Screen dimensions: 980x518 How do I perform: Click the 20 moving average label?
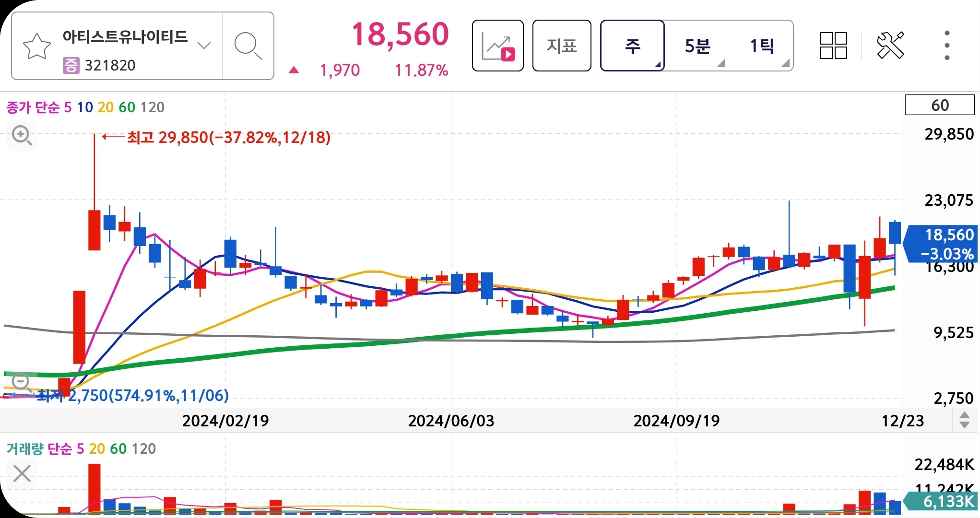pyautogui.click(x=106, y=107)
